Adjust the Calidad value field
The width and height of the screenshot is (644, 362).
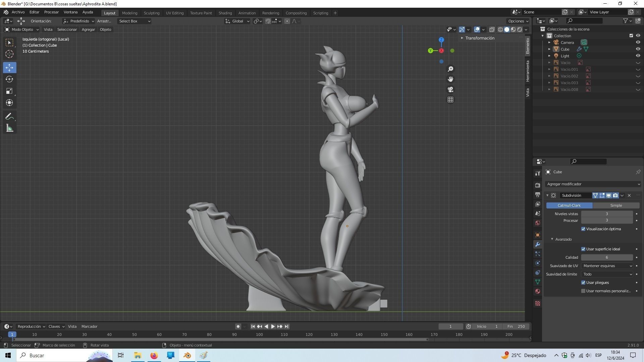click(607, 257)
